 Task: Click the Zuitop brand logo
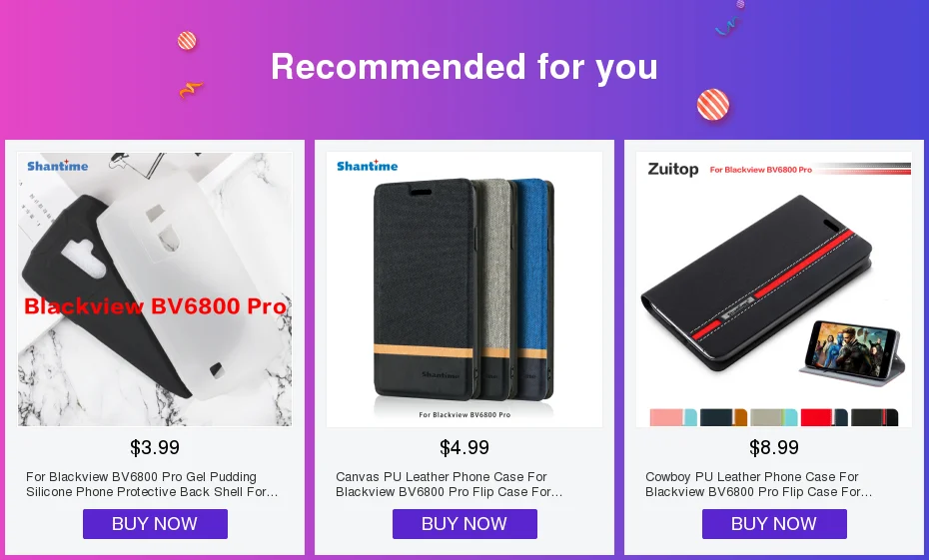pos(673,170)
